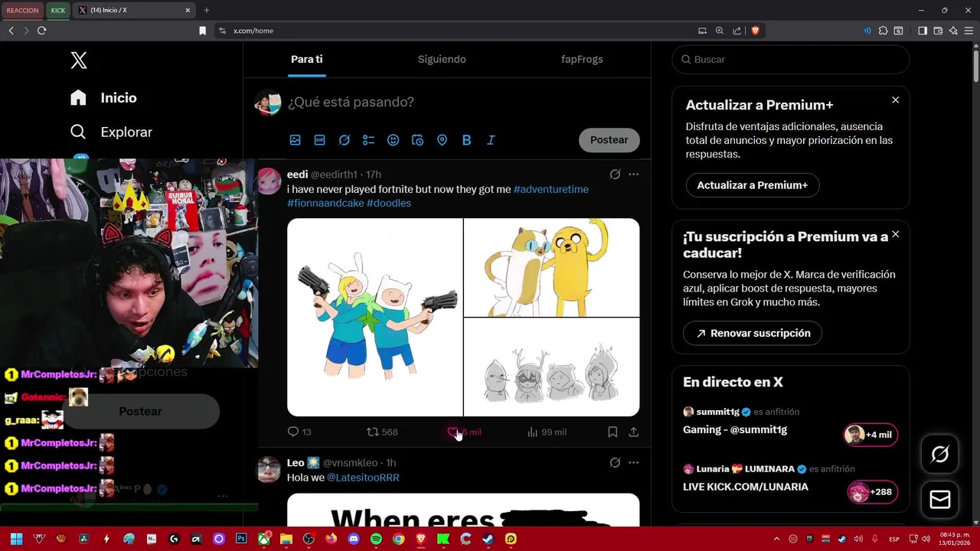Add a GIF to the post

pyautogui.click(x=320, y=140)
